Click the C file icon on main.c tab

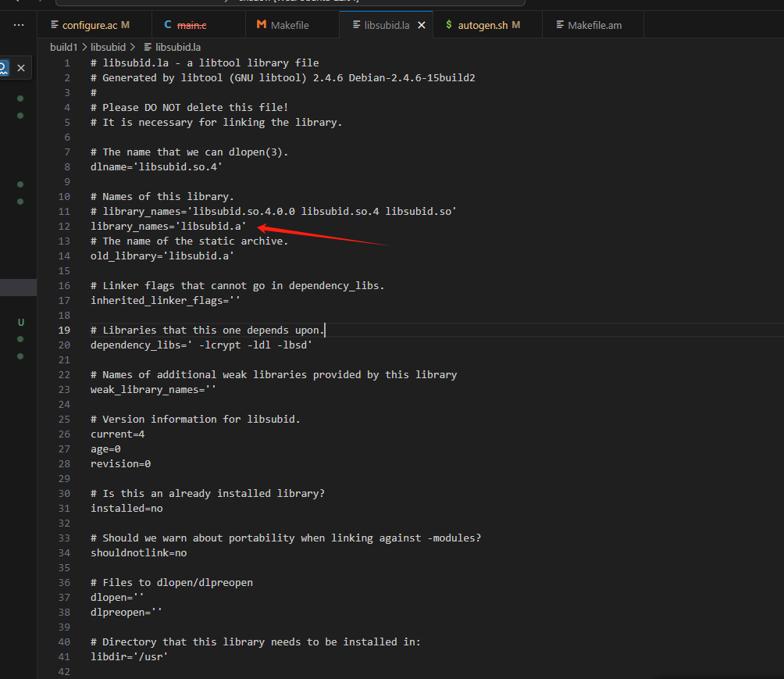tap(168, 25)
